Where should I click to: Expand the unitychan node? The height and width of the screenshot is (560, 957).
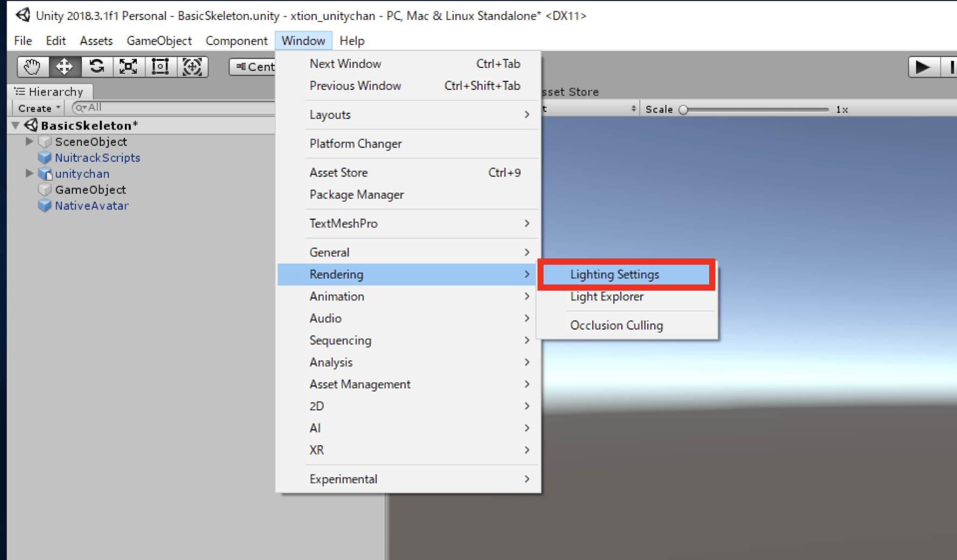tap(30, 173)
